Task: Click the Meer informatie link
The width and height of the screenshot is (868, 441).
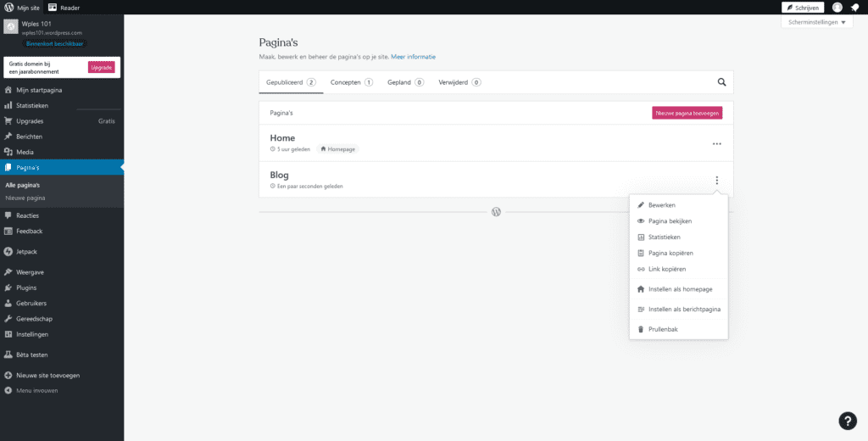Action: point(413,57)
